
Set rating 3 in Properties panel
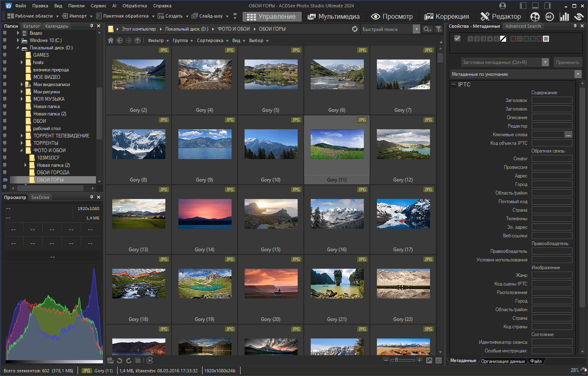[x=483, y=39]
